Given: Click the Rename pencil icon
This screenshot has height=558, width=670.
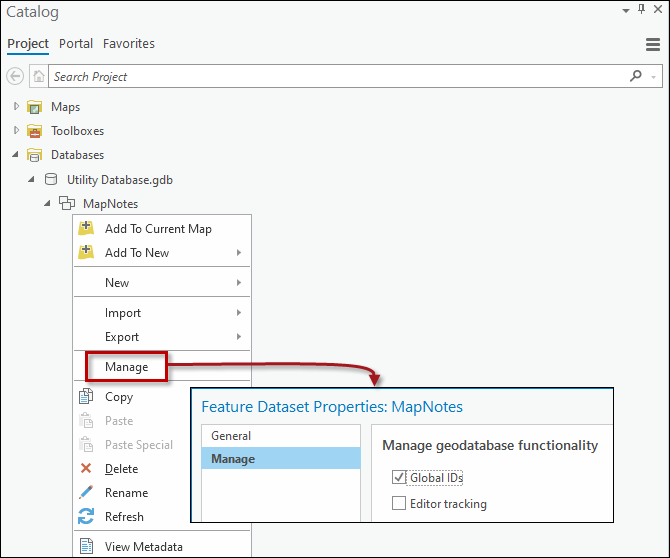Looking at the screenshot, I should point(86,492).
